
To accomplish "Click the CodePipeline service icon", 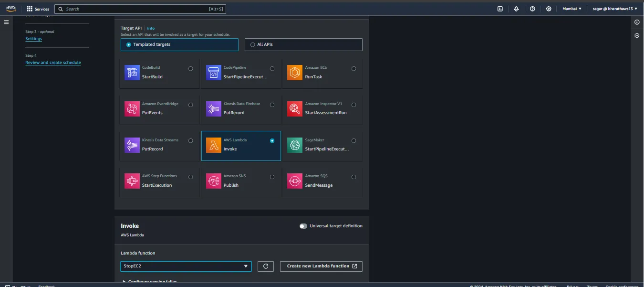I will 214,73.
